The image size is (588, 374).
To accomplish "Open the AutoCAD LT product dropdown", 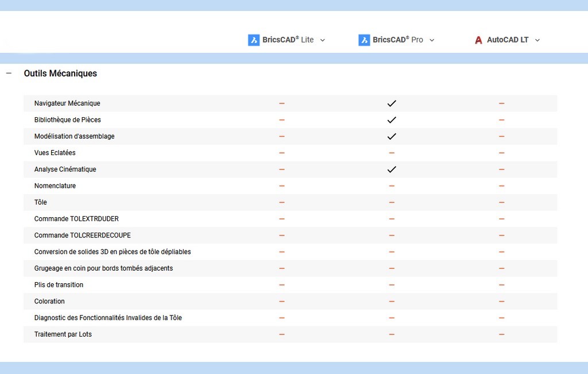I will [537, 40].
